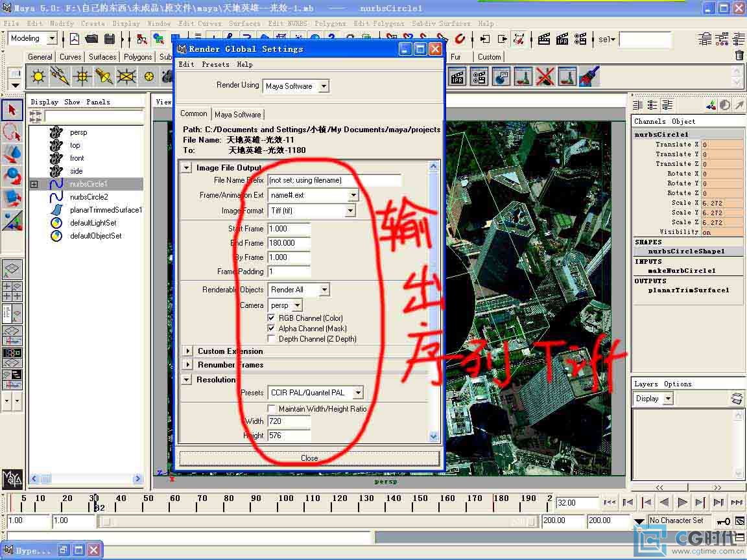The height and width of the screenshot is (560, 747).
Task: Collapse the Image File Output section
Action: tap(186, 168)
